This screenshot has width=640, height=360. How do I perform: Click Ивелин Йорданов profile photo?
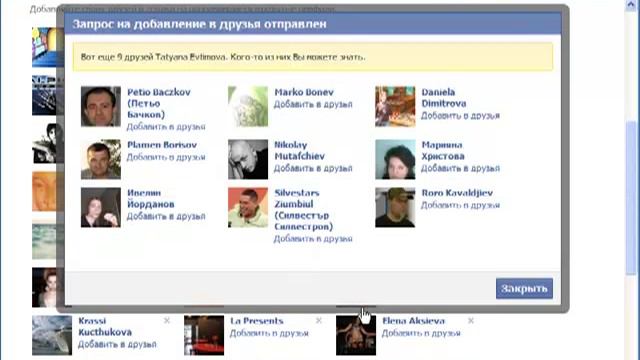point(101,207)
